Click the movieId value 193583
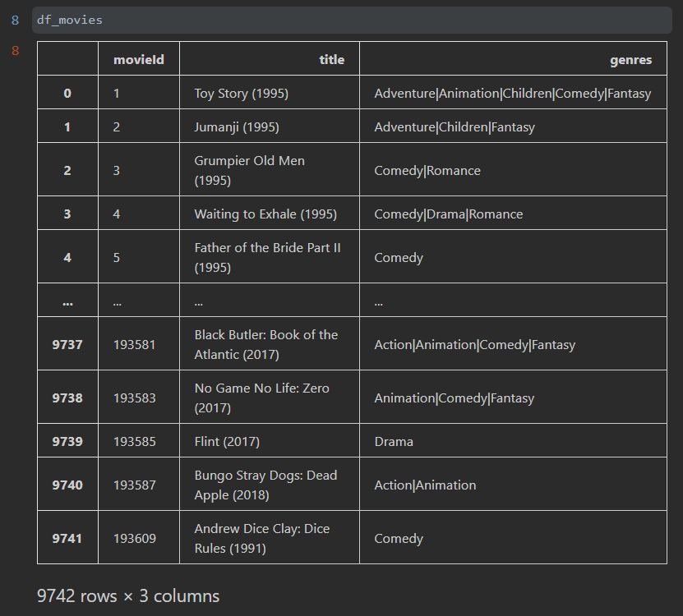The width and height of the screenshot is (683, 616). 134,398
